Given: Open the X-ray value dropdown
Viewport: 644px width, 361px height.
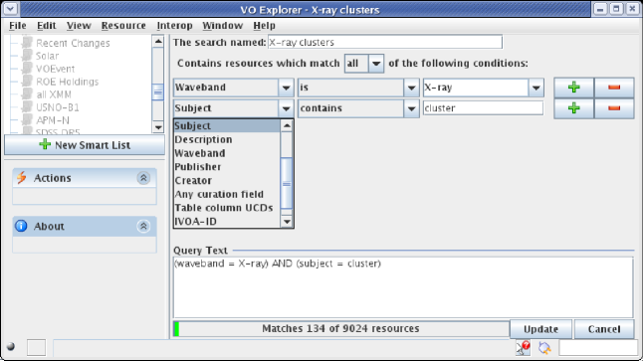Looking at the screenshot, I should [x=536, y=88].
